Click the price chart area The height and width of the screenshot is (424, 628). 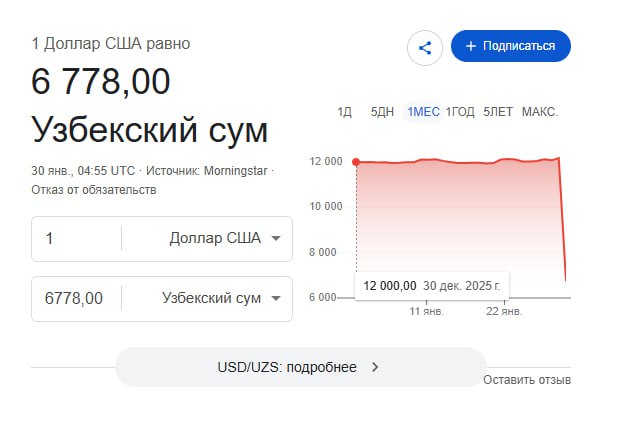[460, 230]
